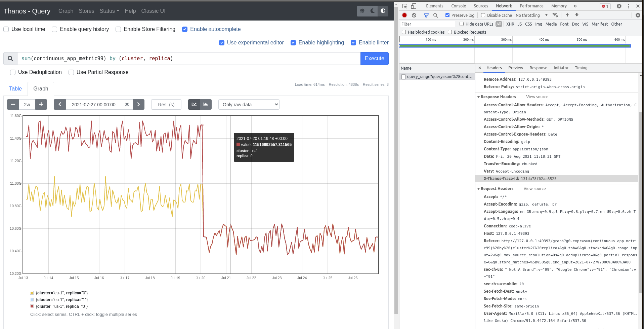This screenshot has width=644, height=329.
Task: Click the DevTools clear network log icon
Action: tap(414, 15)
